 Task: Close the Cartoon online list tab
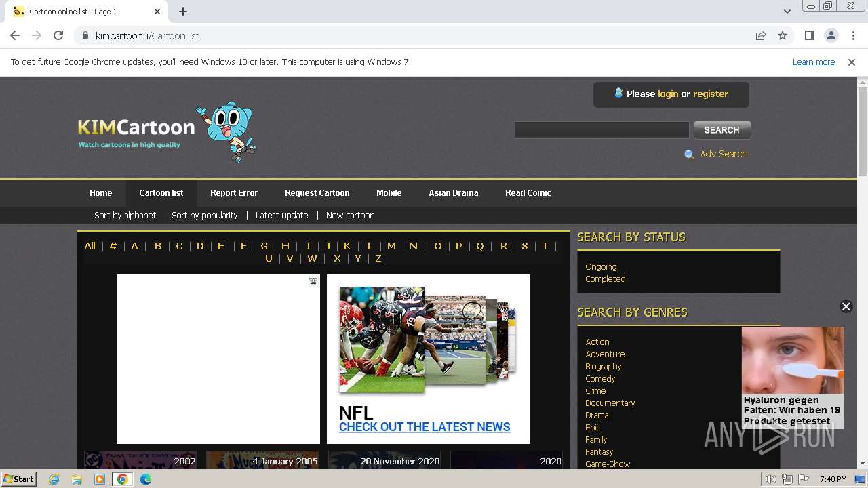coord(157,12)
